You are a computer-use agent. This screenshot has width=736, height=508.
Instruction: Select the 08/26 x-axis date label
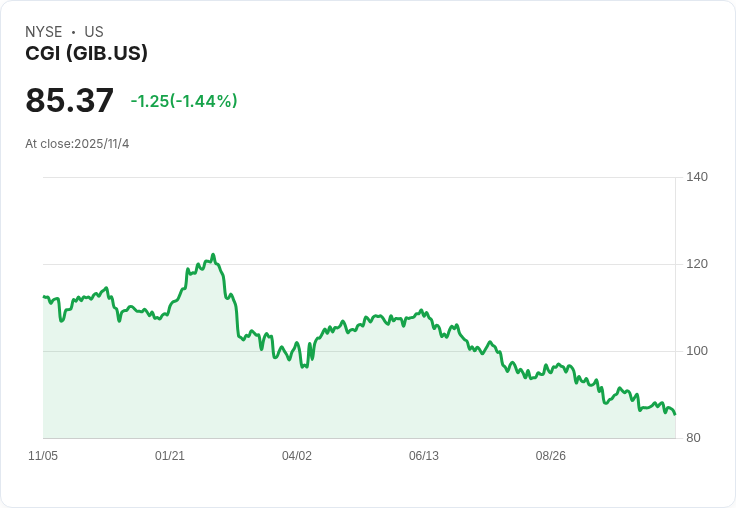tap(551, 456)
